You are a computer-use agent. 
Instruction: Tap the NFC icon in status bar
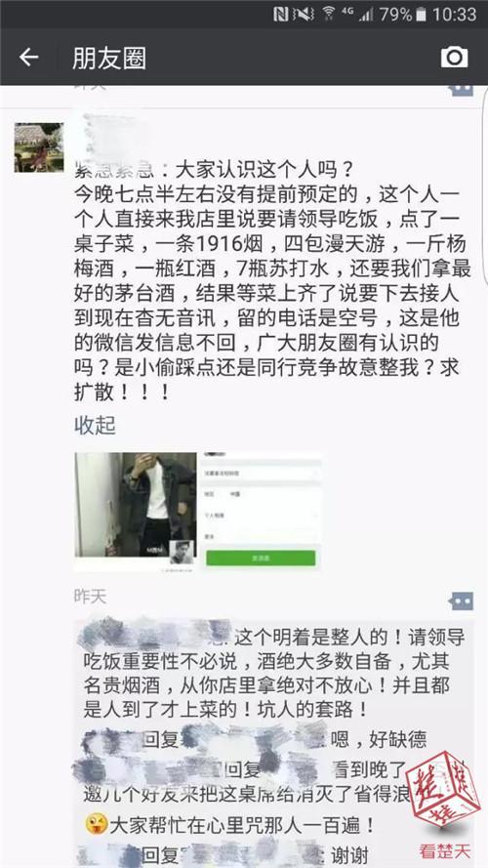click(x=280, y=14)
